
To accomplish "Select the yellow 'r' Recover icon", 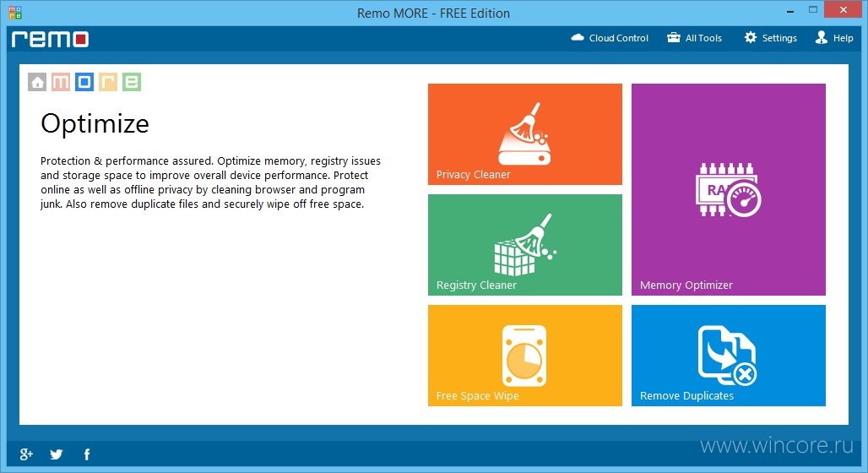I will pos(108,82).
